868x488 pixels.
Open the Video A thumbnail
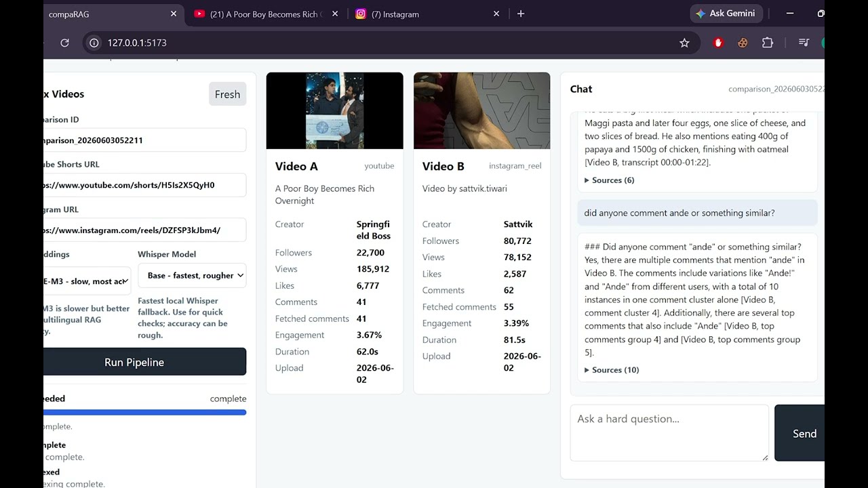tap(335, 110)
